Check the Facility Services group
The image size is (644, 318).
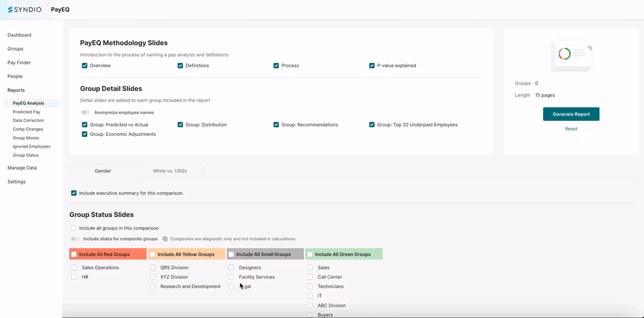click(x=231, y=277)
